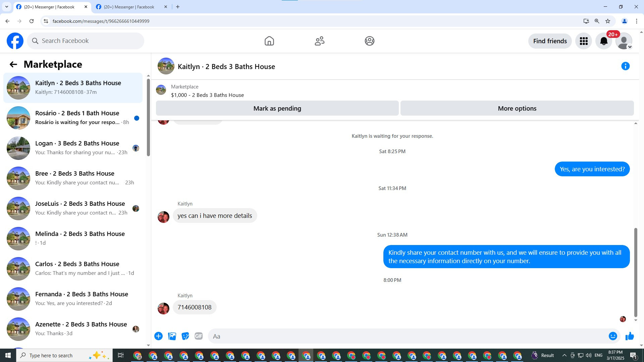
Task: Open the notifications bell
Action: tap(604, 41)
